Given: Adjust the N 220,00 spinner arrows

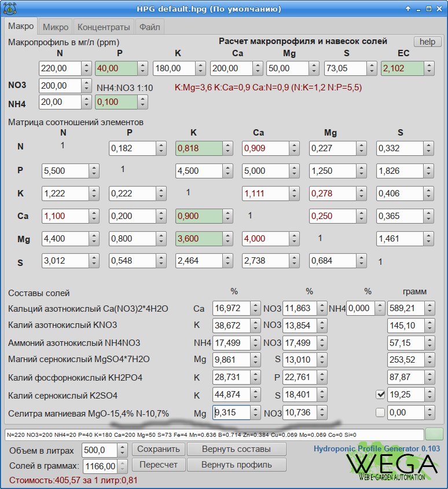Looking at the screenshot, I should (x=86, y=68).
